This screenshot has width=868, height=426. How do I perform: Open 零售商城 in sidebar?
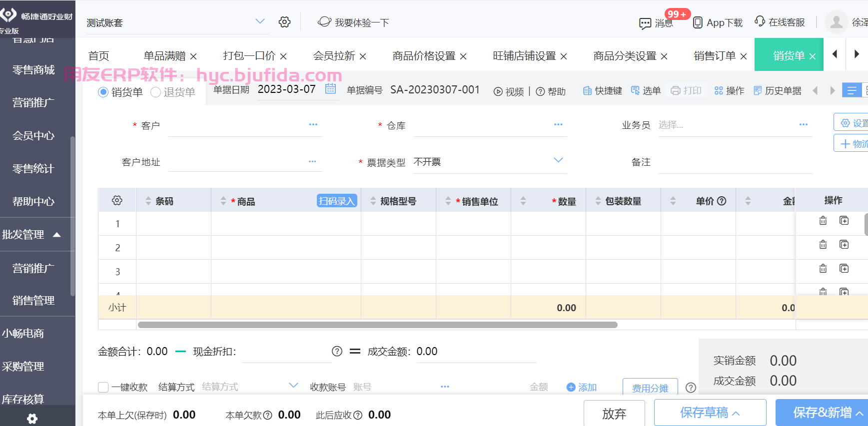click(33, 70)
